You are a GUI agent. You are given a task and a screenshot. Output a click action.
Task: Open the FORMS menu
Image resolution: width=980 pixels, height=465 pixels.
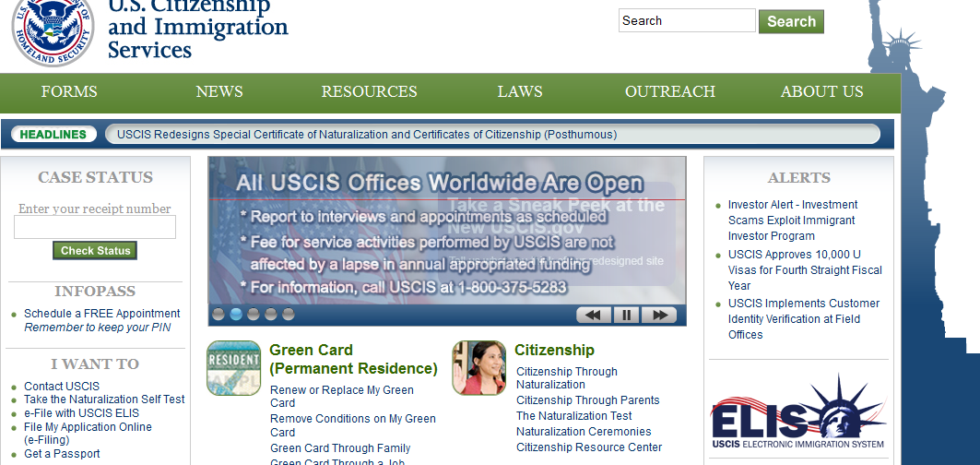point(69,92)
